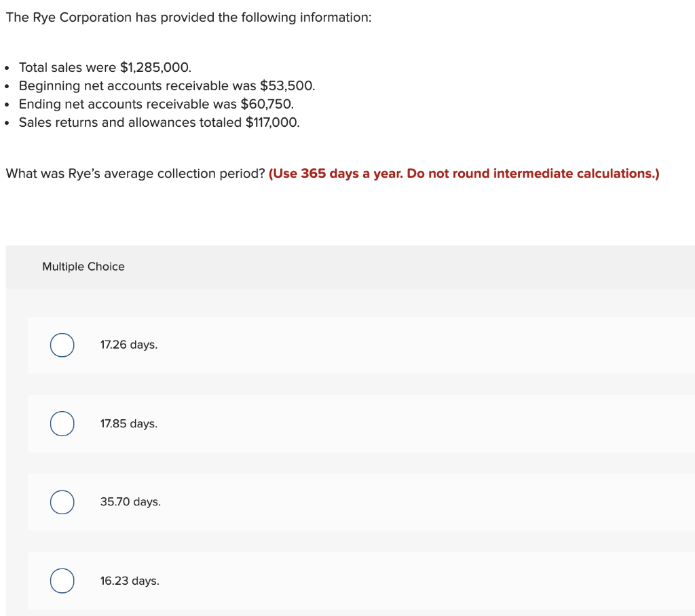Click the Rye Corporation intro sentence
The height and width of the screenshot is (616, 695).
click(x=189, y=17)
